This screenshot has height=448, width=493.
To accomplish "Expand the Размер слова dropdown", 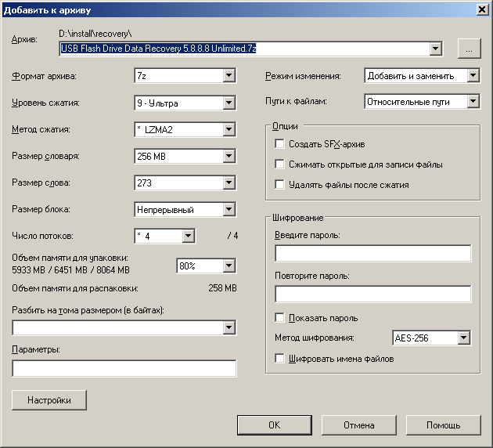I will point(229,182).
